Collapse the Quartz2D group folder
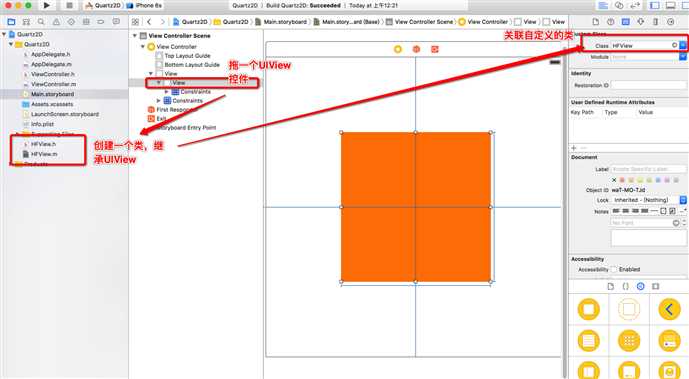Viewport: 689px width, 379px height. tap(11, 44)
